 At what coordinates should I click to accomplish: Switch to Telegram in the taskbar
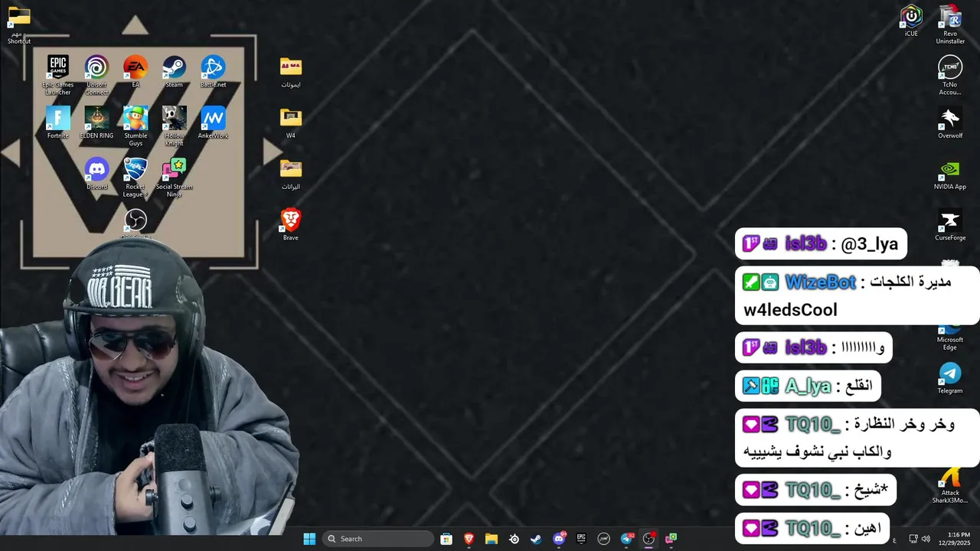coord(626,539)
